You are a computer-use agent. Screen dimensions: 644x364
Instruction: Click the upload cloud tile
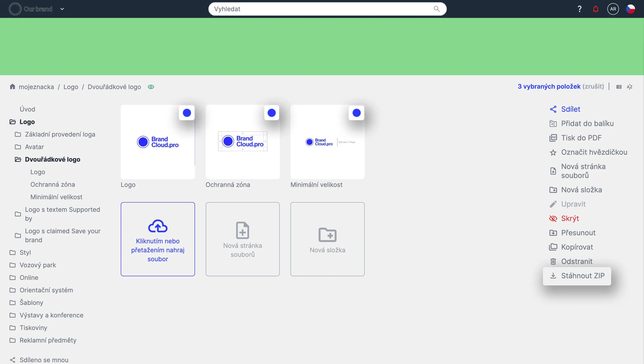click(158, 239)
